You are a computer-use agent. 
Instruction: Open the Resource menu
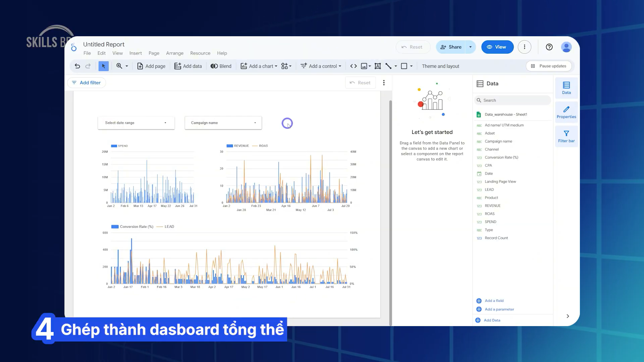tap(200, 53)
